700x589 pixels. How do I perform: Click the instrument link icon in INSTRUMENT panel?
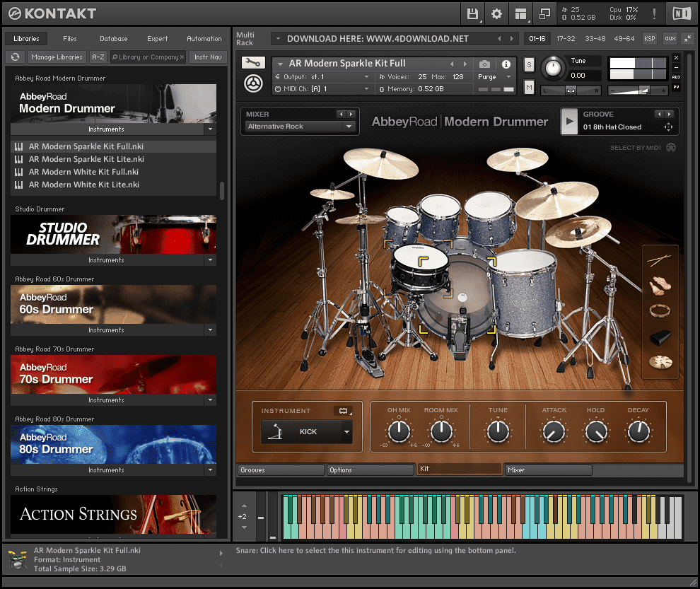[x=343, y=411]
